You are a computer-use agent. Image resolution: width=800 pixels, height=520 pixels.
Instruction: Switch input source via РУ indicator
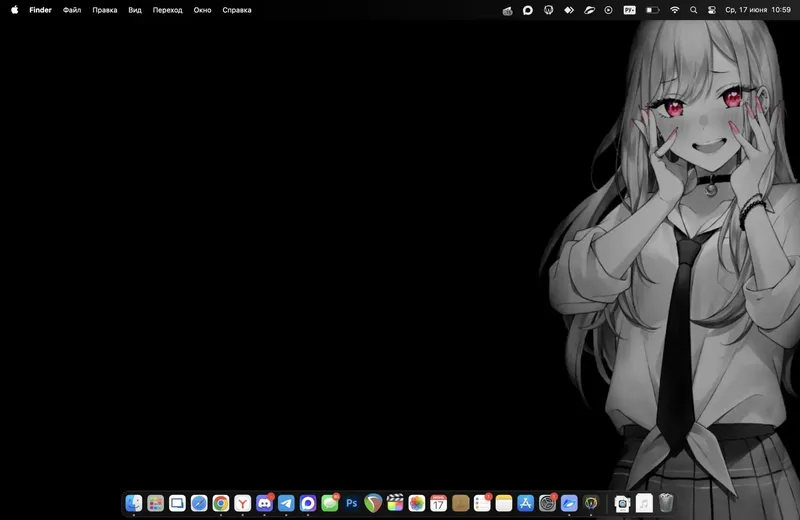pyautogui.click(x=630, y=10)
